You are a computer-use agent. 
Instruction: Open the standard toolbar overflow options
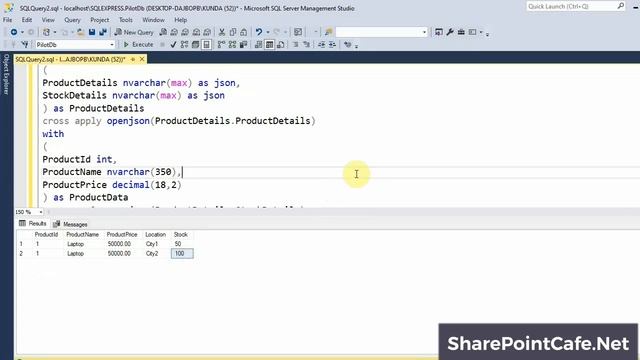click(x=487, y=34)
